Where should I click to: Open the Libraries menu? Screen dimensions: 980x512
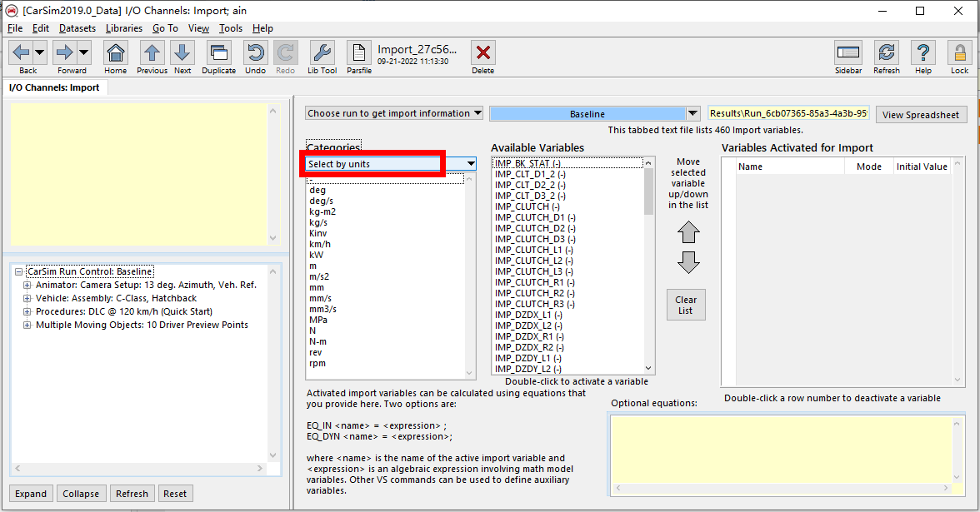tap(123, 28)
